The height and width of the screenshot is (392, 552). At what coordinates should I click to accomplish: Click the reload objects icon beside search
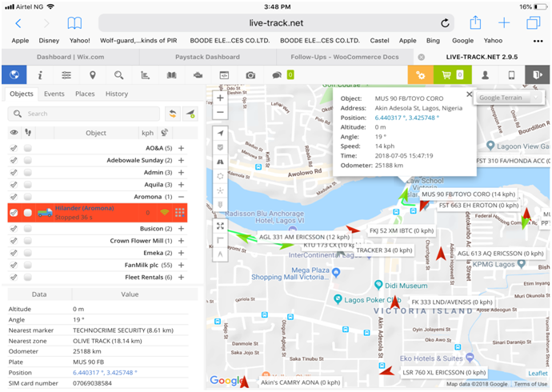[x=171, y=114]
